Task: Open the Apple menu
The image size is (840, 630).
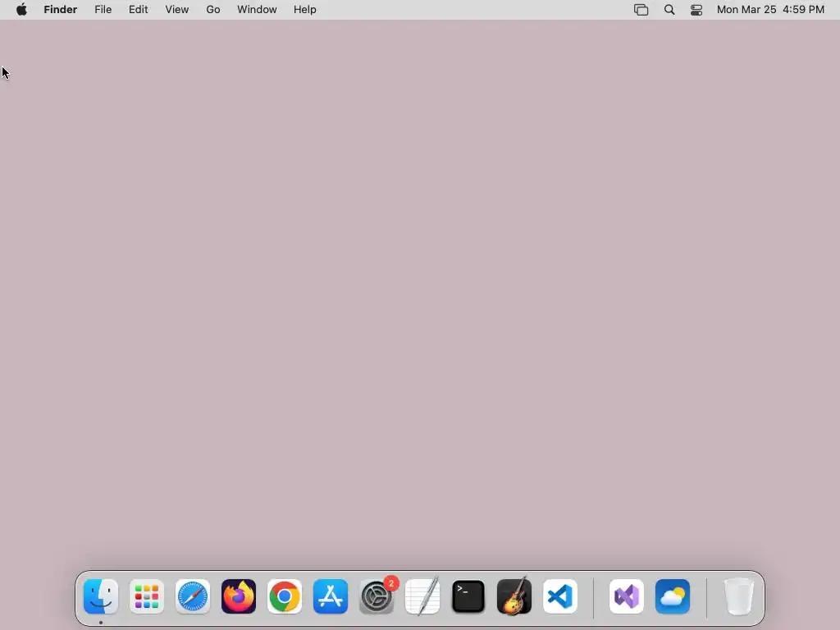Action: click(x=21, y=10)
